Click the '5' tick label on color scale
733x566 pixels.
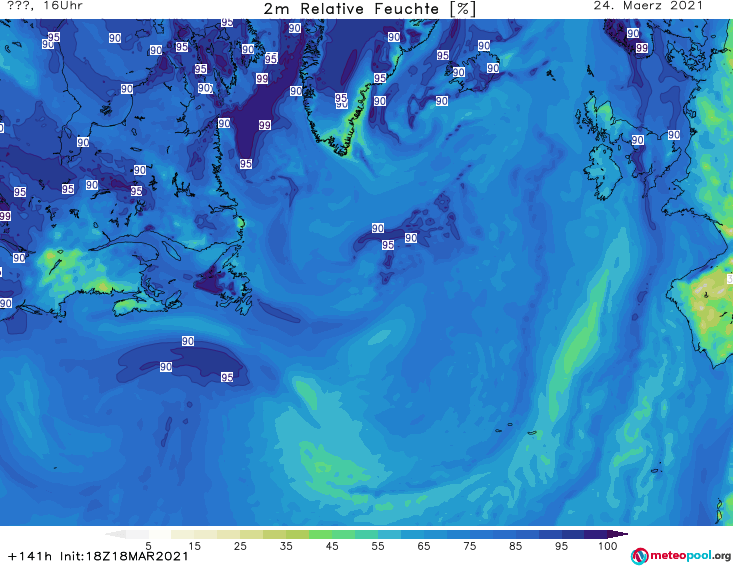coord(148,546)
